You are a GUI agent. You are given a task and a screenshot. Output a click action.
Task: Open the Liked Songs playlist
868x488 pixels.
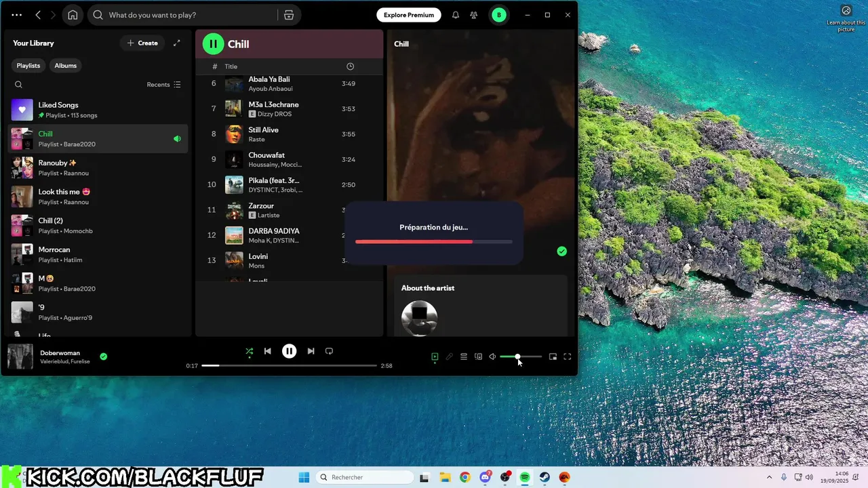98,110
